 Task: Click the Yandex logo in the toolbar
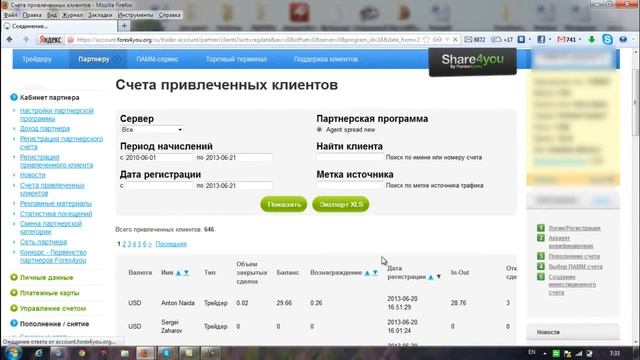pos(50,40)
